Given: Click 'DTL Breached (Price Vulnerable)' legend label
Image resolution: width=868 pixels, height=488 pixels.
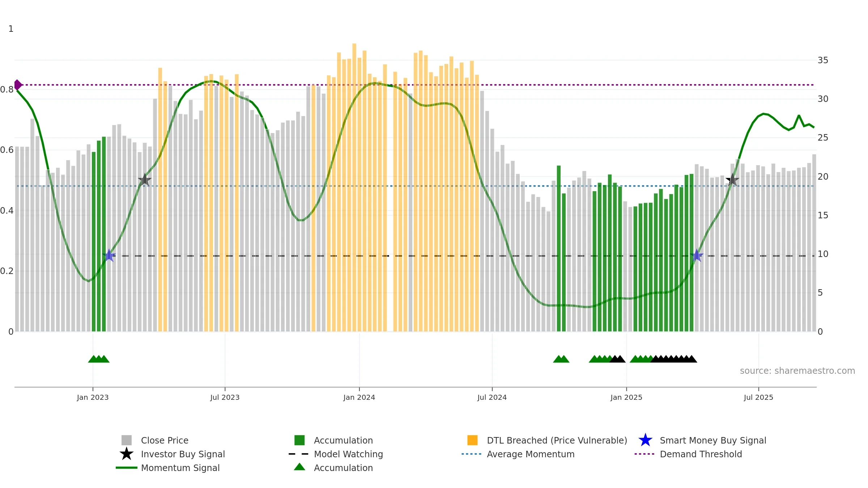Looking at the screenshot, I should pyautogui.click(x=557, y=440).
